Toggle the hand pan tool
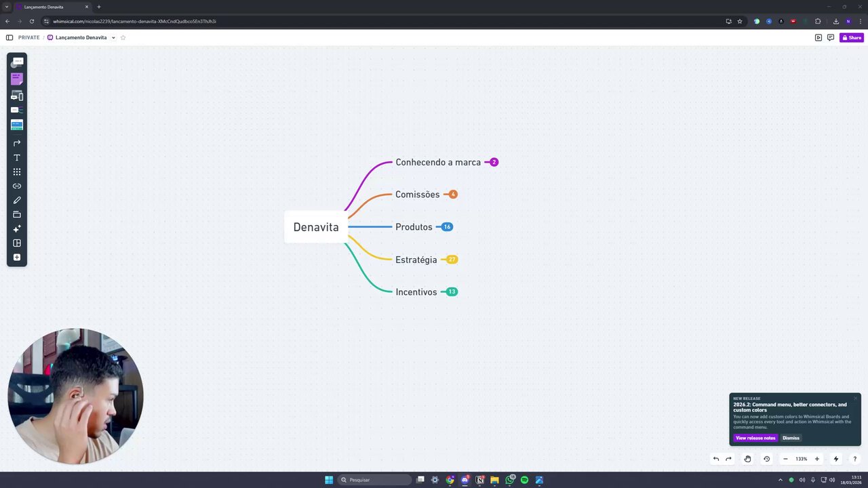The height and width of the screenshot is (488, 868). (747, 459)
